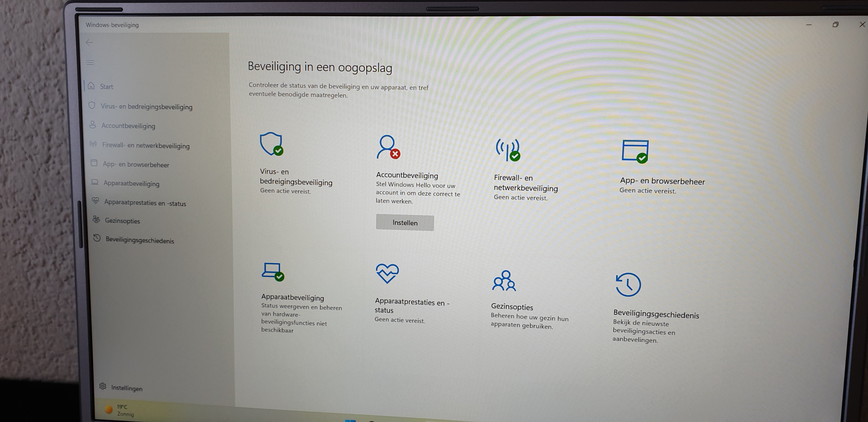Open App- en browserbeheer sidebar item
This screenshot has height=422, width=868.
[x=136, y=164]
